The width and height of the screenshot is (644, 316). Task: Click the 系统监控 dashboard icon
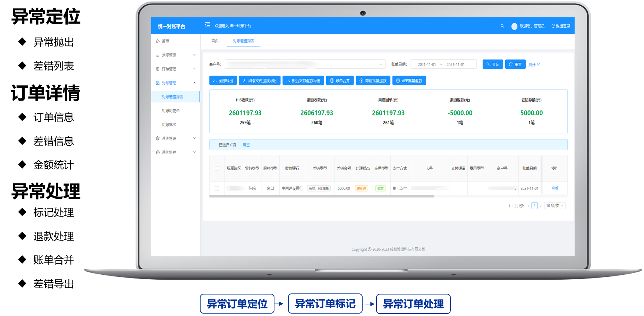[x=158, y=152]
